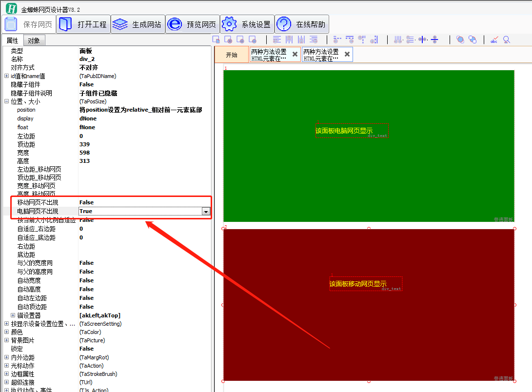This screenshot has width=532, height=392.
Task: Expand the 背景图片 property group
Action: 6,340
